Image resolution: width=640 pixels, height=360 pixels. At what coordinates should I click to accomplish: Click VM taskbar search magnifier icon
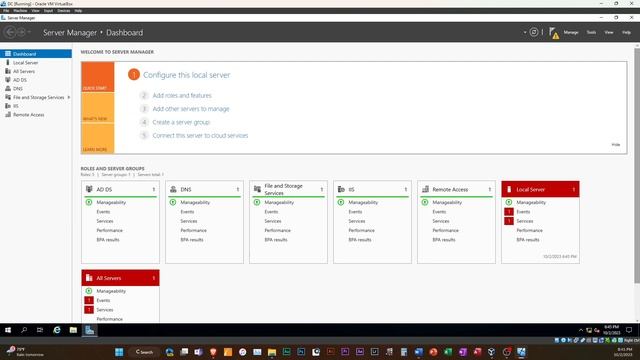(24, 330)
